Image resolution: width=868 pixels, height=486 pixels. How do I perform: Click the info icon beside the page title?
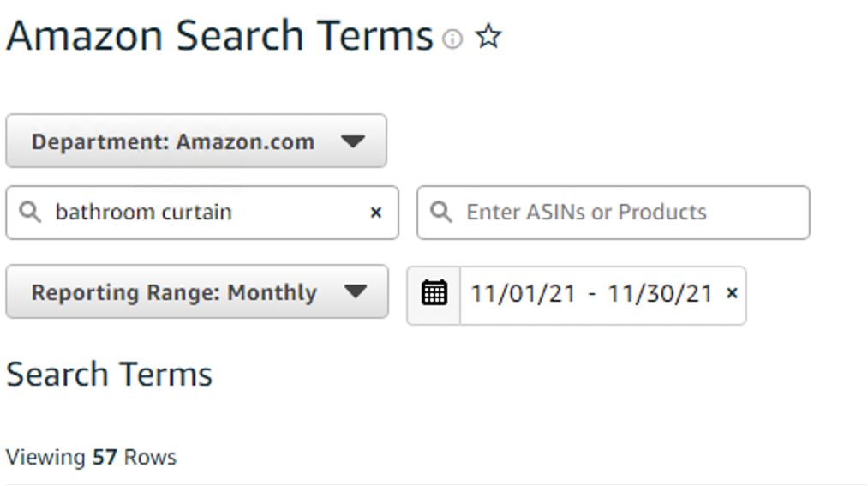(x=452, y=39)
